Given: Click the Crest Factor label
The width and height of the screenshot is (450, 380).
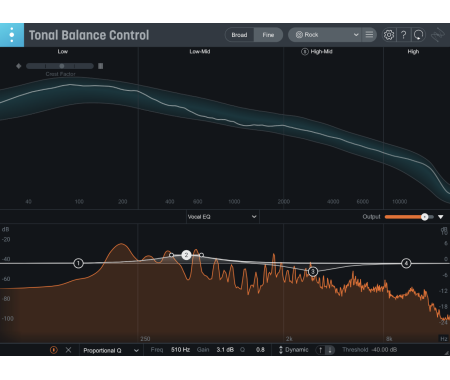Looking at the screenshot, I should [x=60, y=74].
